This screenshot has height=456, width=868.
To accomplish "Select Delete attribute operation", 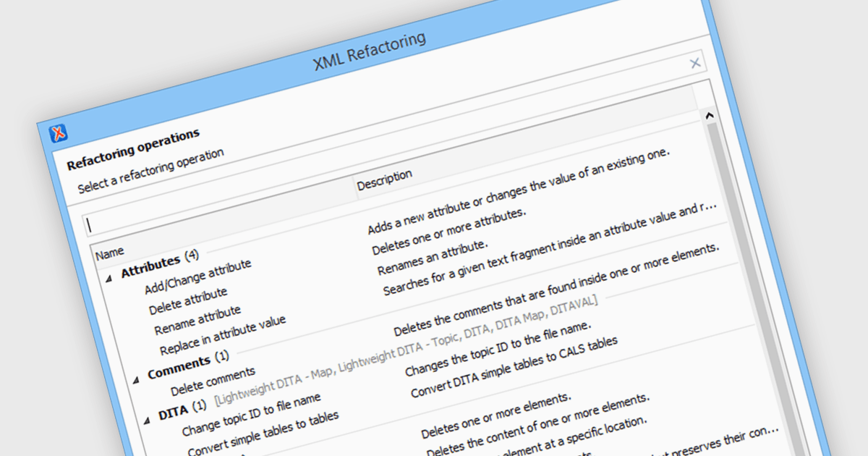I will point(188,301).
